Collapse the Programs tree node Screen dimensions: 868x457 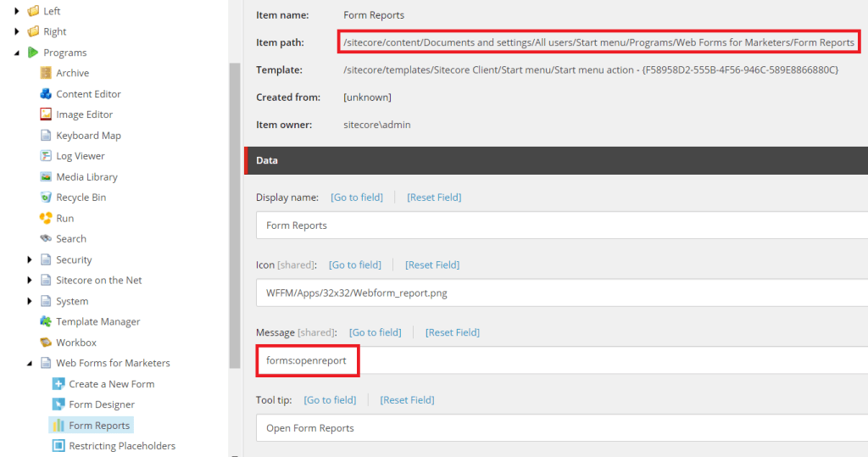click(x=18, y=53)
